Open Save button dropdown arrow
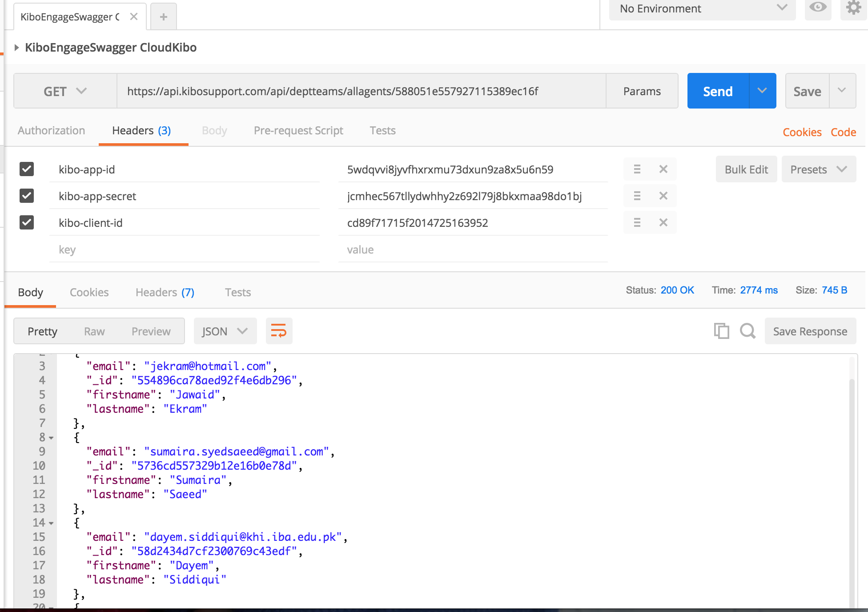 pos(842,91)
